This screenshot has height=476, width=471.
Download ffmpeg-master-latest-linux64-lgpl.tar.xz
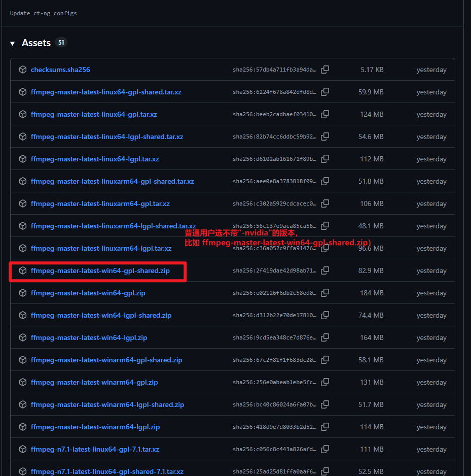point(95,159)
